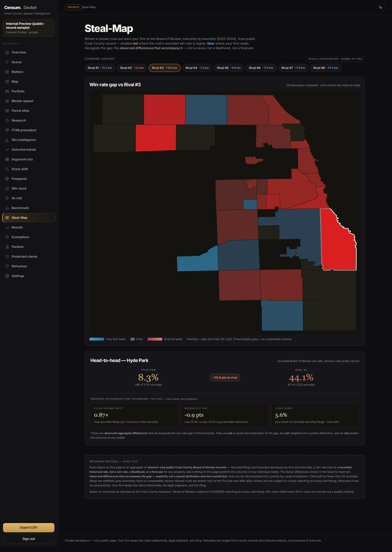
Task: Click the Refreshes circular arrow icon
Action: (x=7, y=266)
